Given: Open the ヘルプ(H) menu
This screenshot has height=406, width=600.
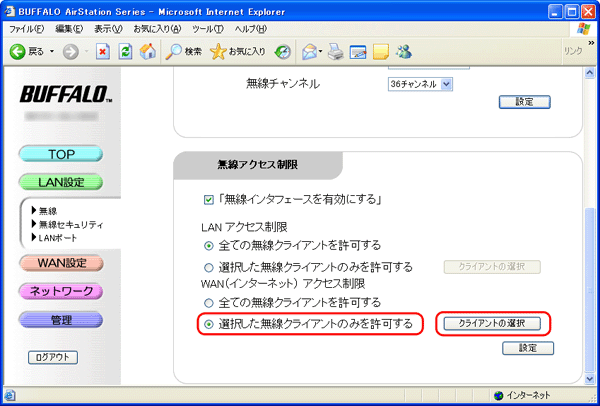Looking at the screenshot, I should (251, 29).
